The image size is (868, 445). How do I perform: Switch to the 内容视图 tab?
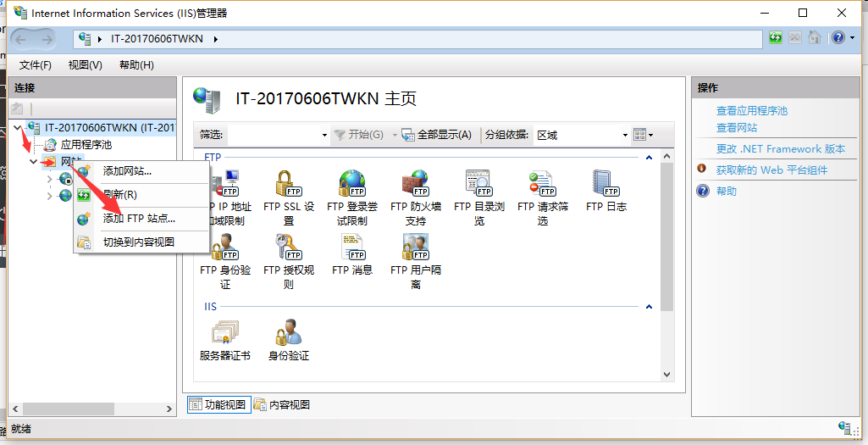[282, 405]
